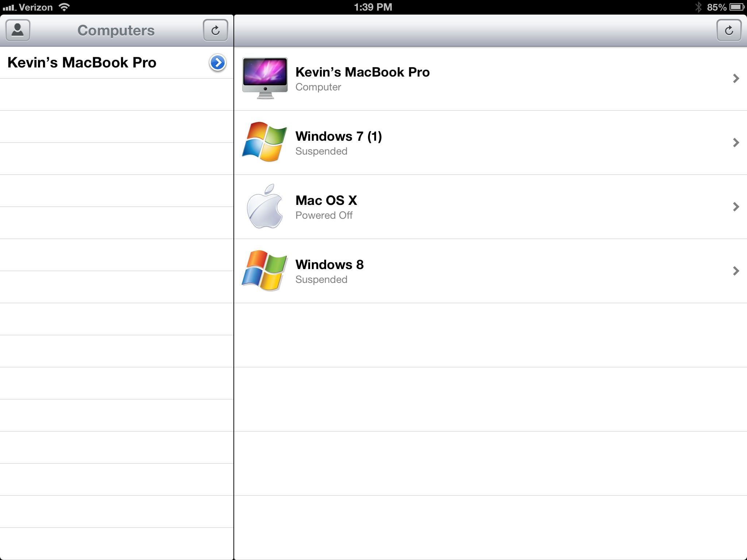Open Kevin's MacBook Pro in the right pane

click(x=491, y=78)
